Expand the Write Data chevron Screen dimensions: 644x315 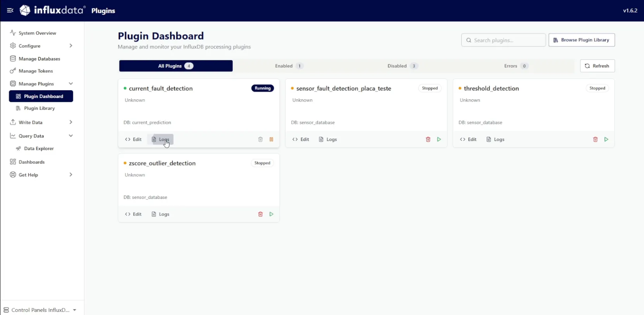[x=71, y=122]
